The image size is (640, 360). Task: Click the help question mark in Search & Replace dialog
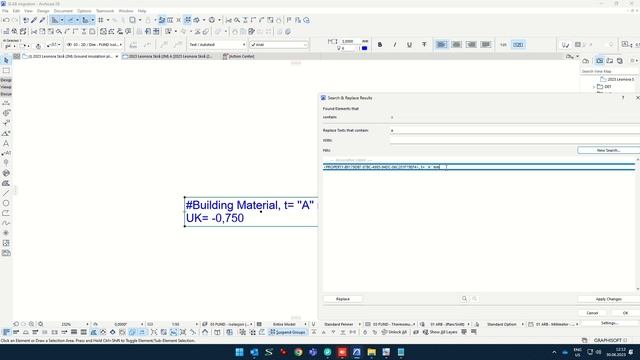coord(623,98)
